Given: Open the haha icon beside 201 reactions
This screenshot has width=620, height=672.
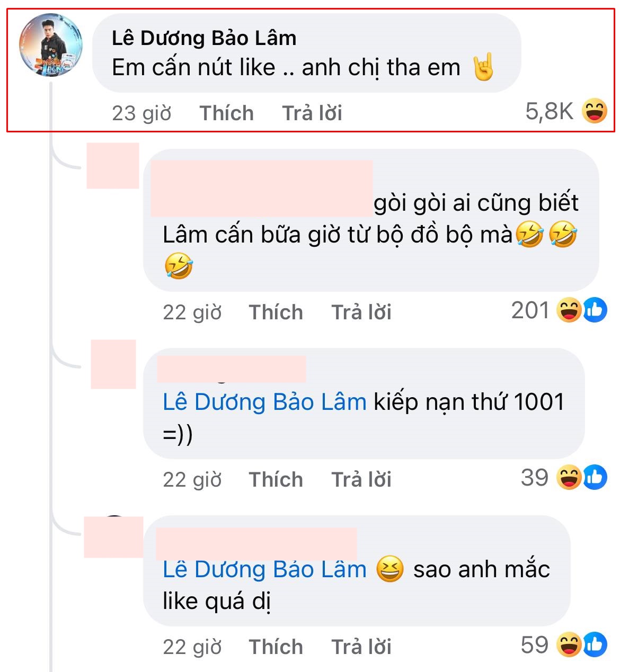Looking at the screenshot, I should [569, 310].
